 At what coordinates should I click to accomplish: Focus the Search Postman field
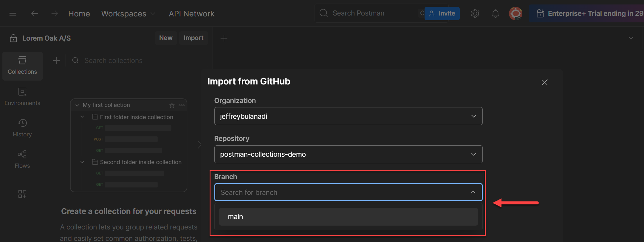pyautogui.click(x=370, y=13)
